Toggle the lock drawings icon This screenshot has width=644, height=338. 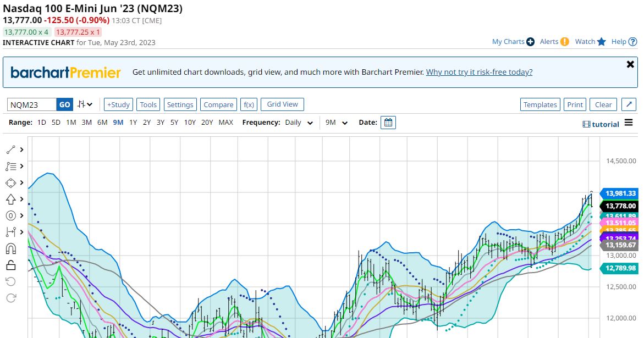[x=10, y=265]
